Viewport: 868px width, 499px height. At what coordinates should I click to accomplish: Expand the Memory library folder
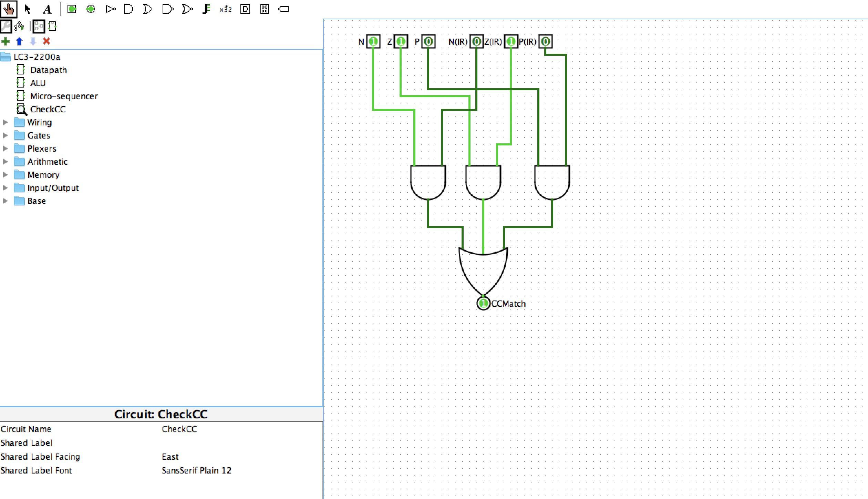click(x=5, y=175)
